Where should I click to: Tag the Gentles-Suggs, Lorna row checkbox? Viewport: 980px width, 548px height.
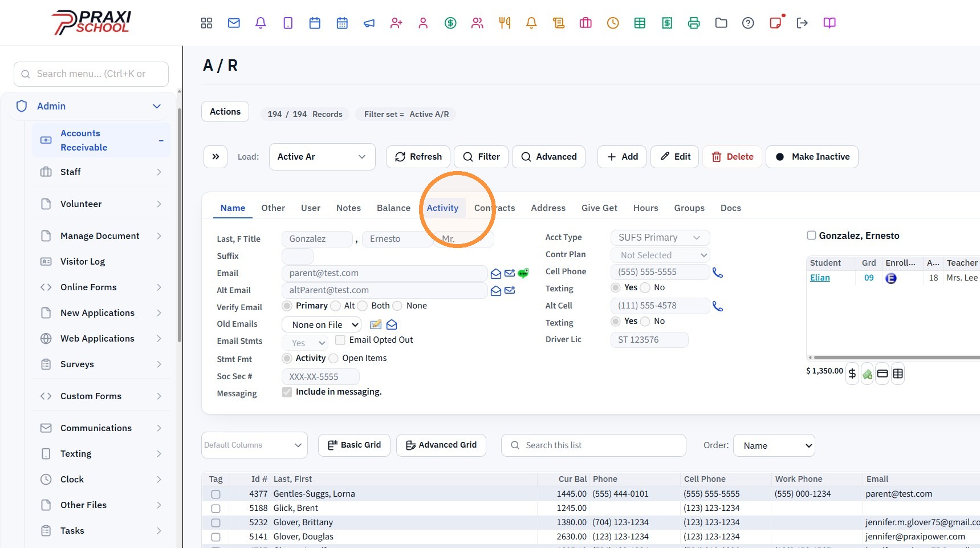point(215,494)
